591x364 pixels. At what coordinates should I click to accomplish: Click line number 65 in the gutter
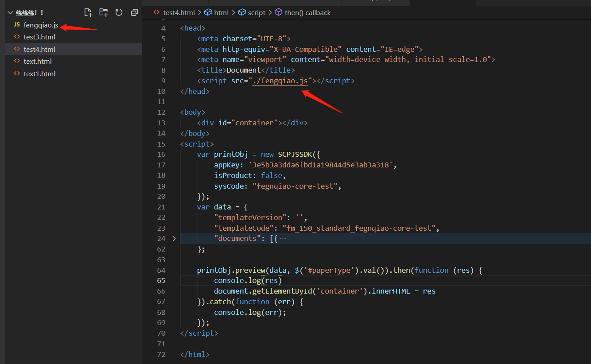[161, 281]
